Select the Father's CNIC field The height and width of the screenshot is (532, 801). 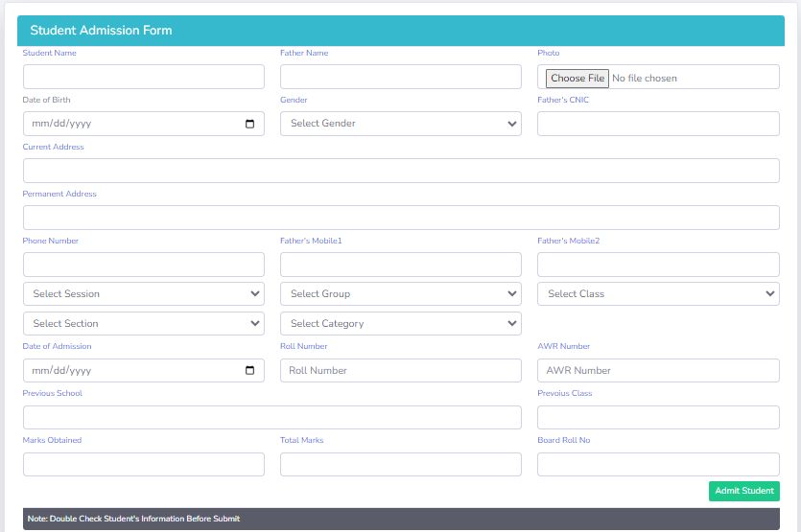[x=657, y=124]
